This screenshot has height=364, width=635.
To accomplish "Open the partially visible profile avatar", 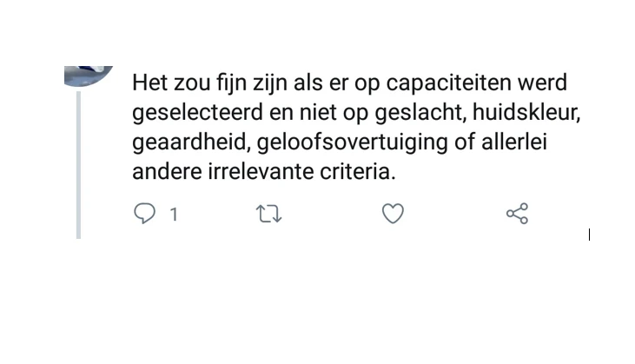I will coord(89,76).
